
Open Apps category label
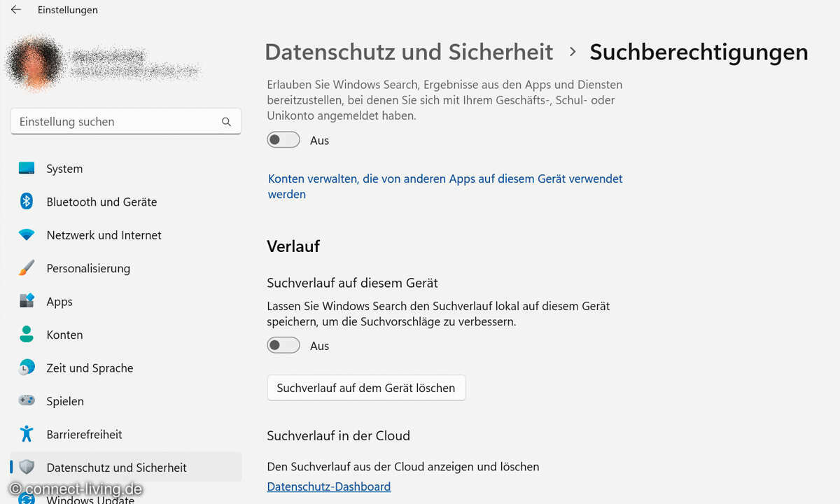click(59, 302)
